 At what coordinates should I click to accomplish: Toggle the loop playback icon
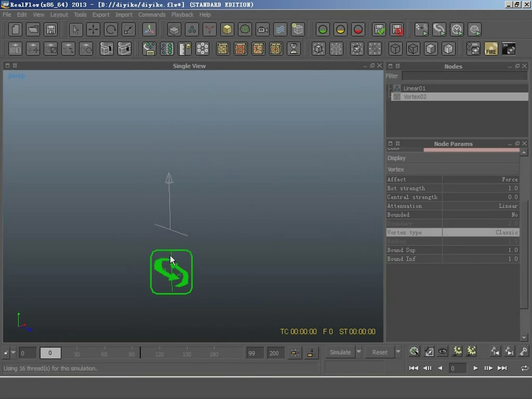(x=524, y=368)
